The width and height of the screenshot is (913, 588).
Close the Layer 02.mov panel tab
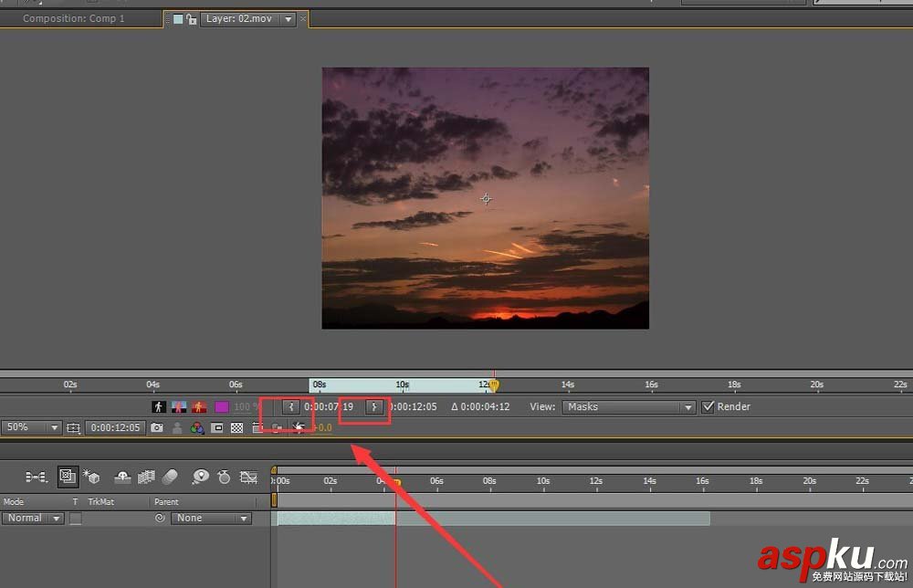pyautogui.click(x=303, y=19)
